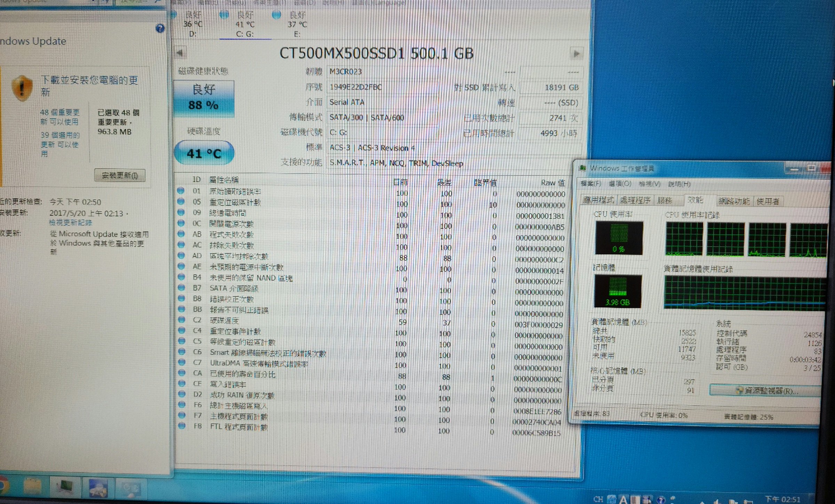Click the CH language indicator in system tray
The height and width of the screenshot is (504, 835).
[598, 499]
